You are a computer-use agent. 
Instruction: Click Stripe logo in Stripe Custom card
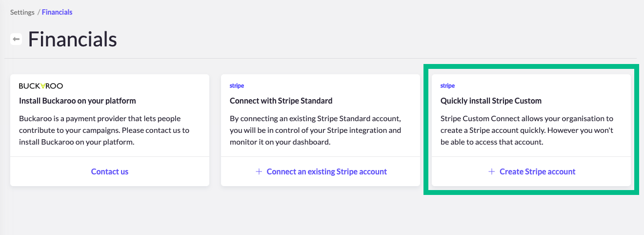click(x=447, y=86)
